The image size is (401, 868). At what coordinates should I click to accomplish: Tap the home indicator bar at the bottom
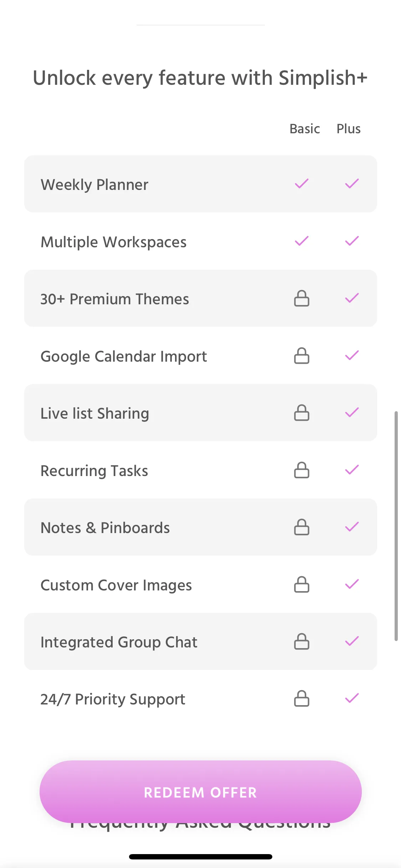(x=200, y=857)
